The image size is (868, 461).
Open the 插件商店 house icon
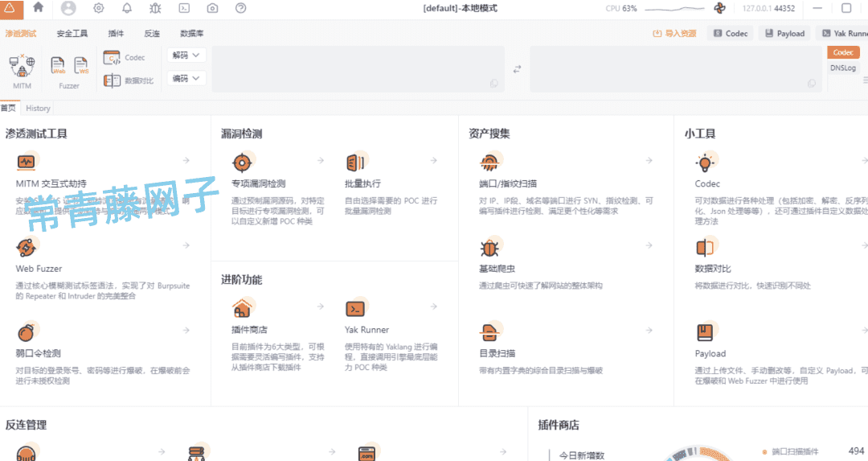(243, 307)
